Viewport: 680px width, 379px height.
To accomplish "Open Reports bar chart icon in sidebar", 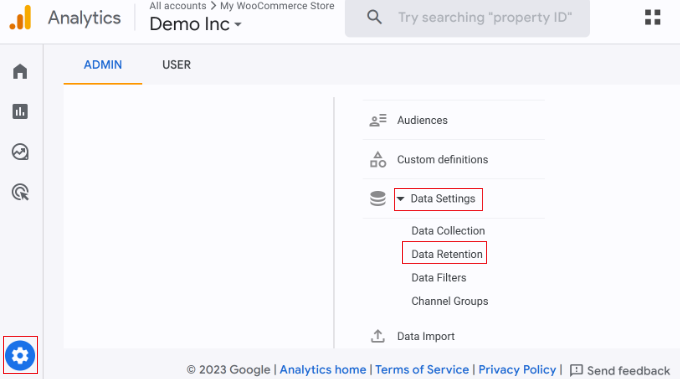I will coord(20,111).
